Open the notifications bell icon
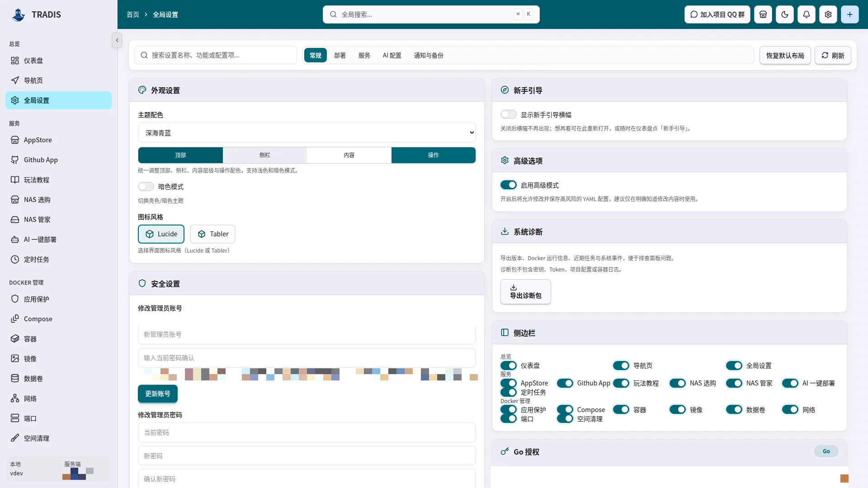Screen dimensions: 868x488 807,14
